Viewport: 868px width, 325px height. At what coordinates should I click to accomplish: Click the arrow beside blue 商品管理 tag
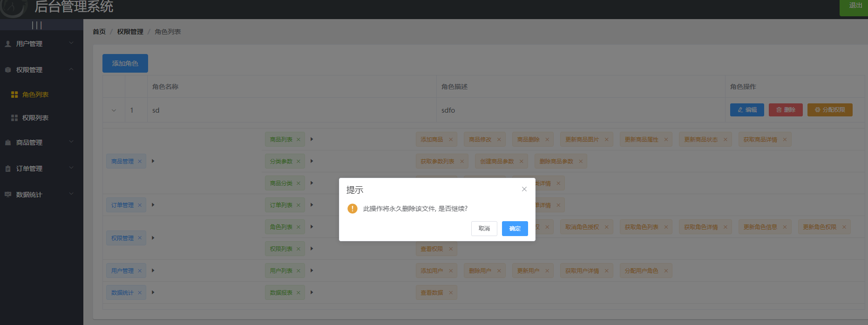point(153,161)
